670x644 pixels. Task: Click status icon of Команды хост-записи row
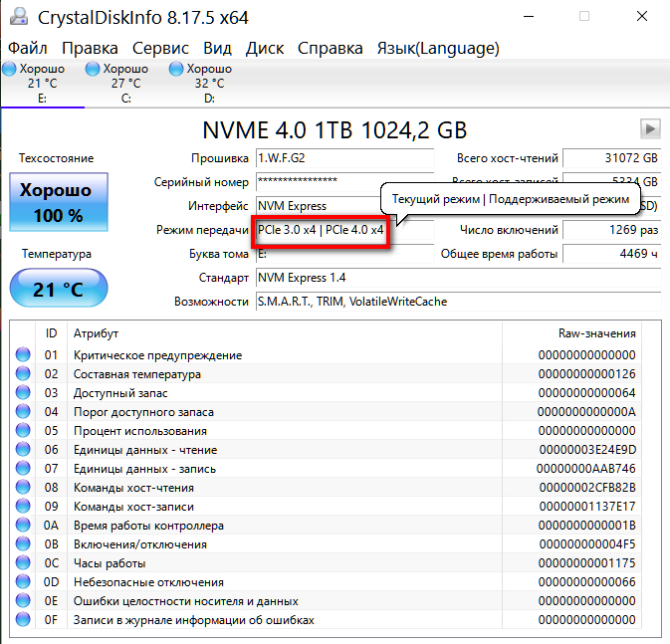click(23, 506)
